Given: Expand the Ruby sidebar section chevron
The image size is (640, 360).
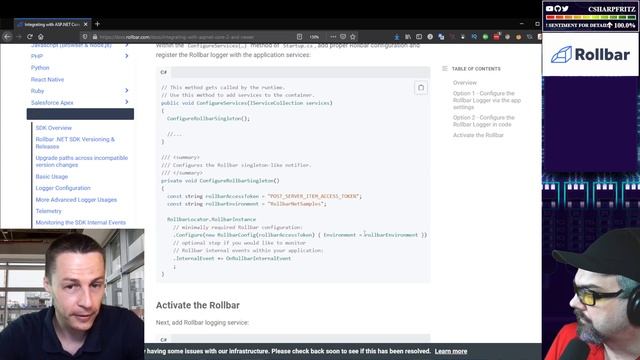Looking at the screenshot, I should (x=127, y=91).
